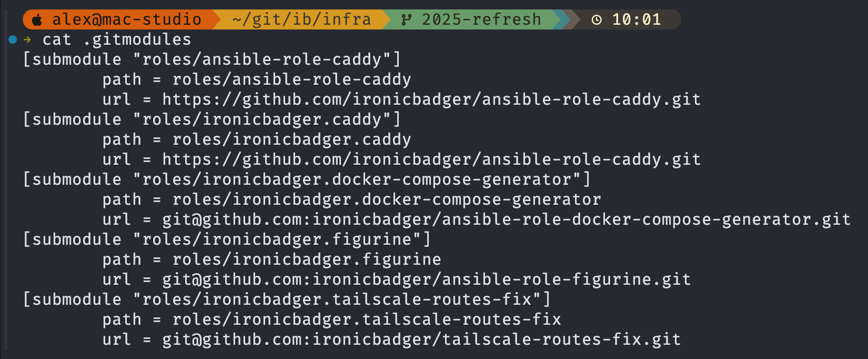Click the submodule "roles/ironicbadger.figurine" header
868x359 pixels.
point(227,240)
